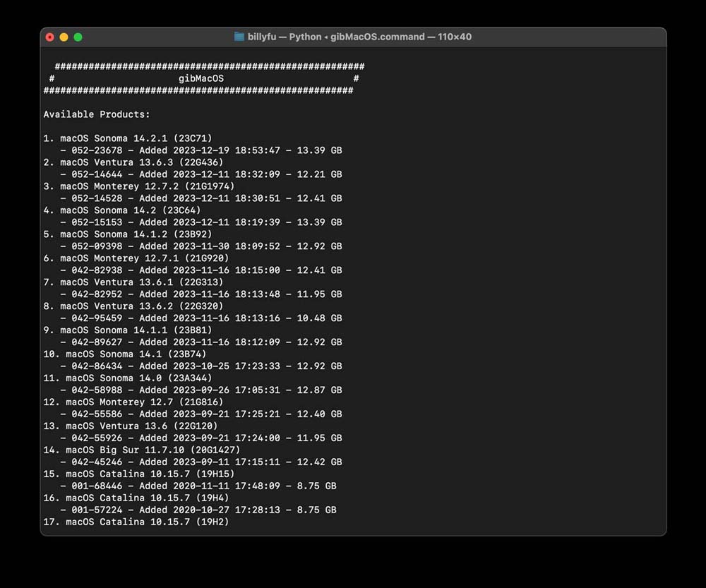Click the 'Available Products:' line
The height and width of the screenshot is (588, 706).
97,114
